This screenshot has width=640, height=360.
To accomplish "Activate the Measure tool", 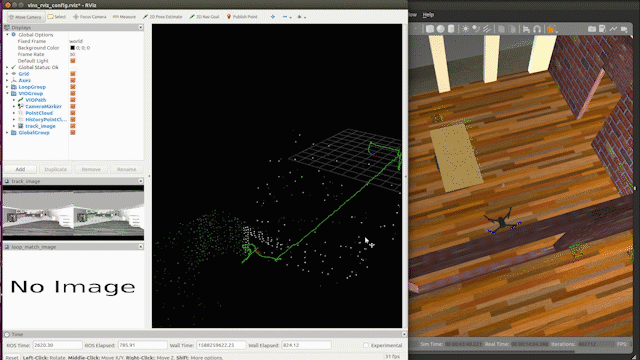I will coord(124,17).
